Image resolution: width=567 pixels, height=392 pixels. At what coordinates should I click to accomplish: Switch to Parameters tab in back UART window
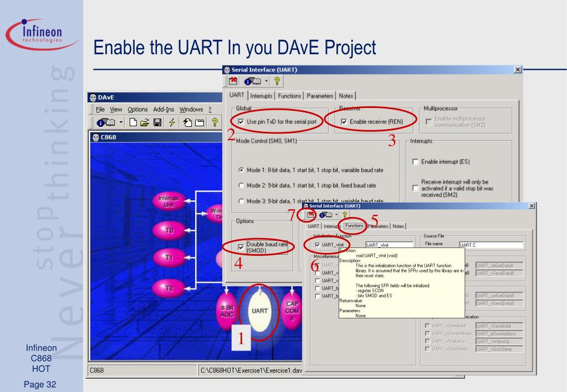coord(320,96)
